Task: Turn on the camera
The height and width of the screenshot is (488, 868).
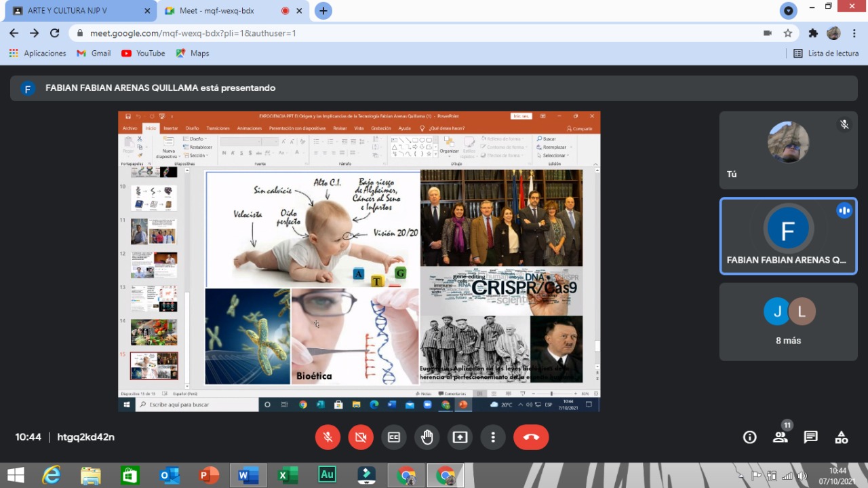Action: [x=361, y=437]
